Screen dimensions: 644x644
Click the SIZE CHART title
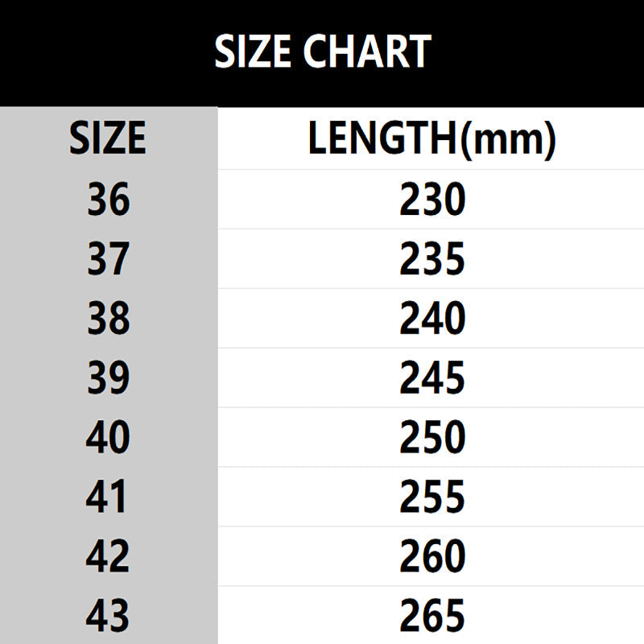[323, 52]
